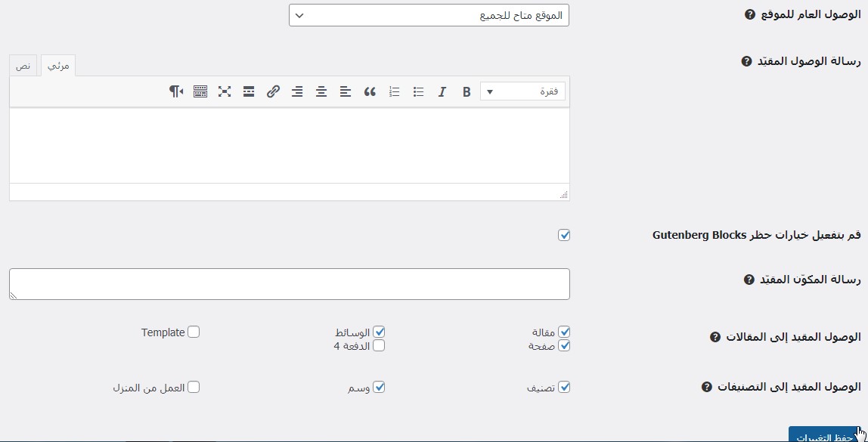
Task: Insert a link with the chain icon
Action: point(273,91)
